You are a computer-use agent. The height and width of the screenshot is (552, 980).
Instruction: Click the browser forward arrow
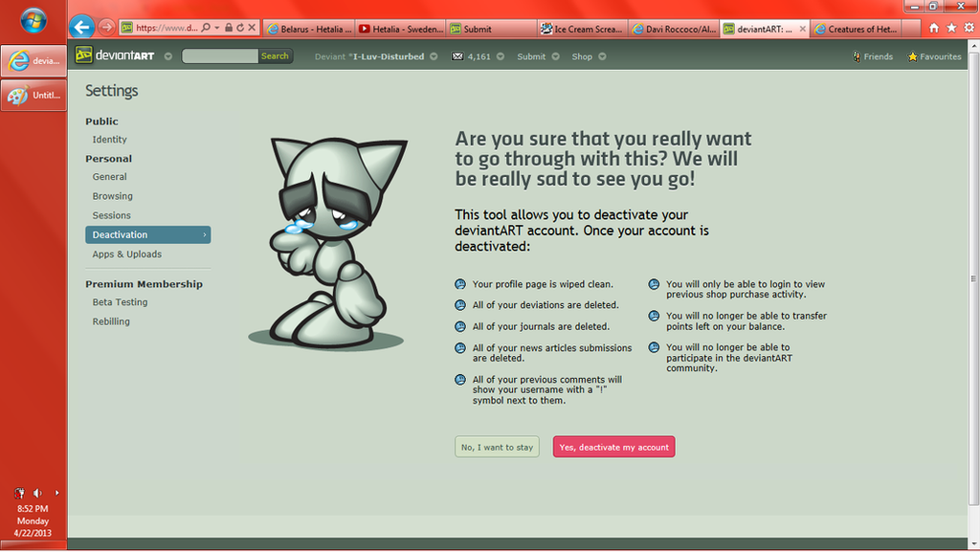click(x=107, y=27)
